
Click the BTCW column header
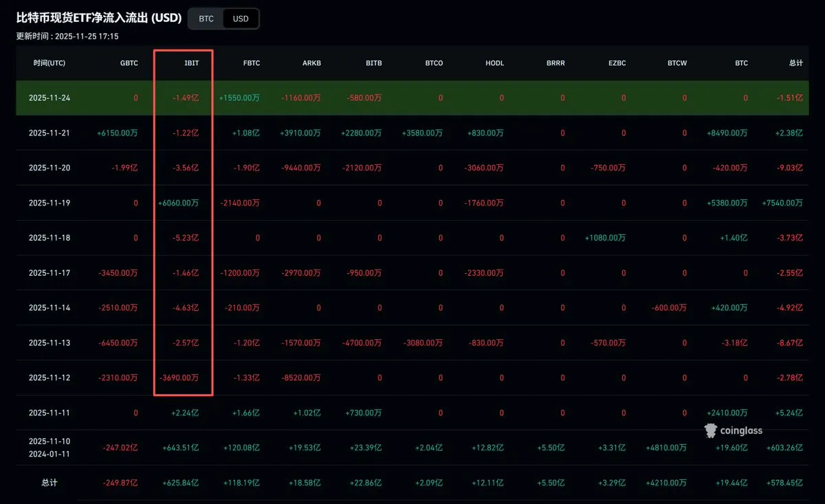pos(676,63)
